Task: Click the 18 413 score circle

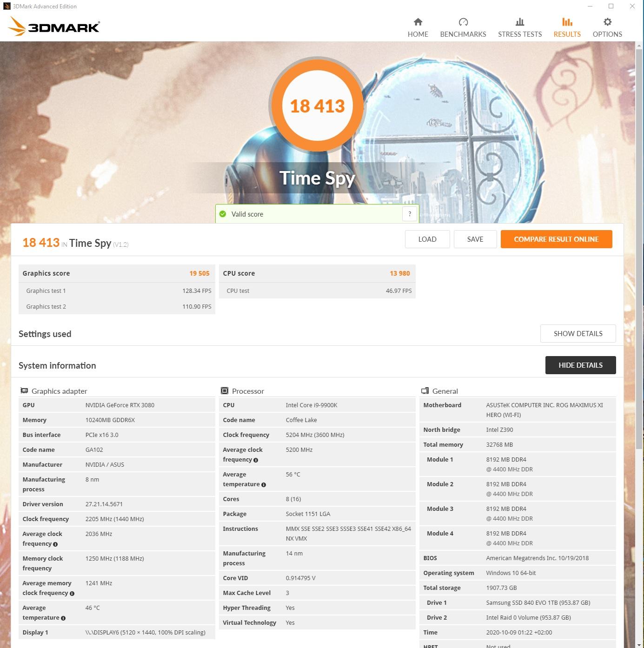Action: (317, 106)
